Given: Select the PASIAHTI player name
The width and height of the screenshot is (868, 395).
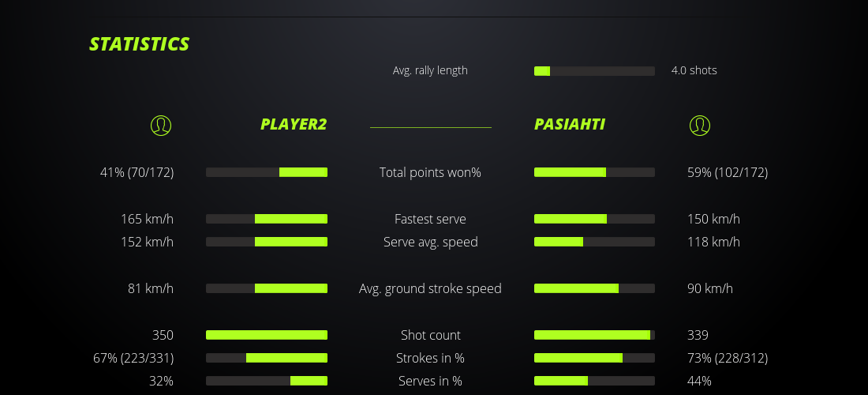Looking at the screenshot, I should [570, 124].
